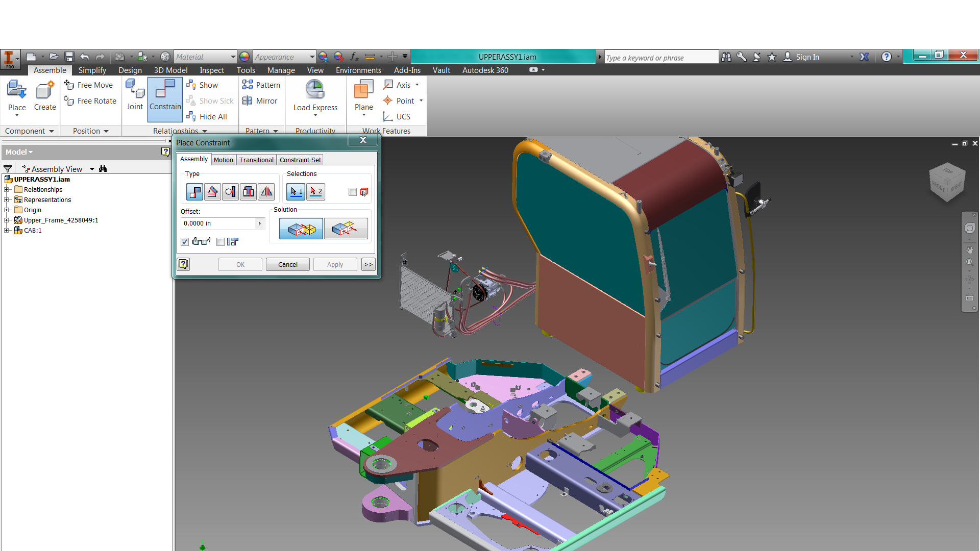Expand the Origin tree node

pos(7,210)
